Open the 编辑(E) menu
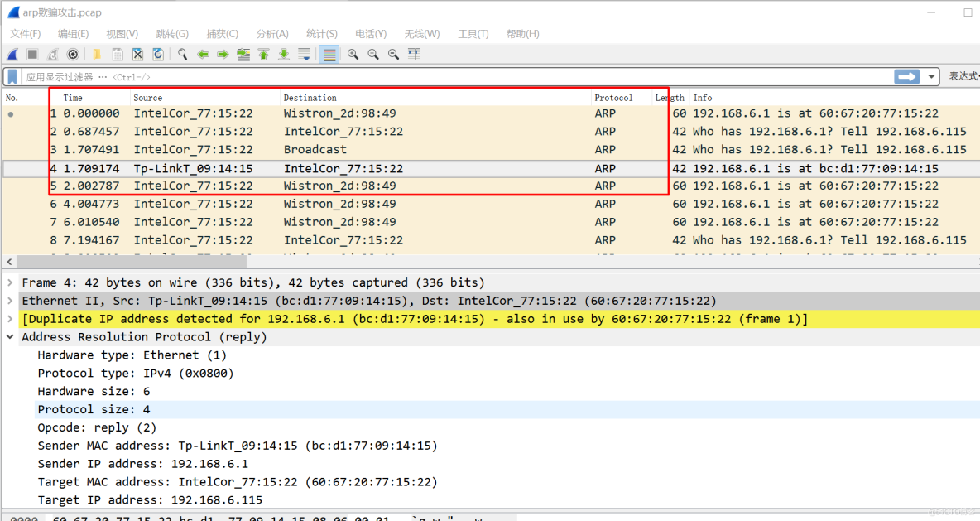980x521 pixels. [73, 34]
